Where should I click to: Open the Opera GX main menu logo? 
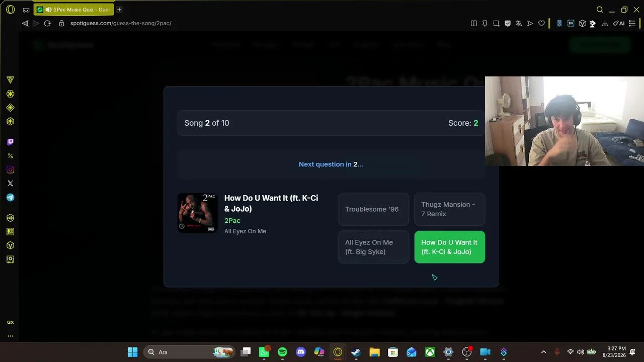10,10
